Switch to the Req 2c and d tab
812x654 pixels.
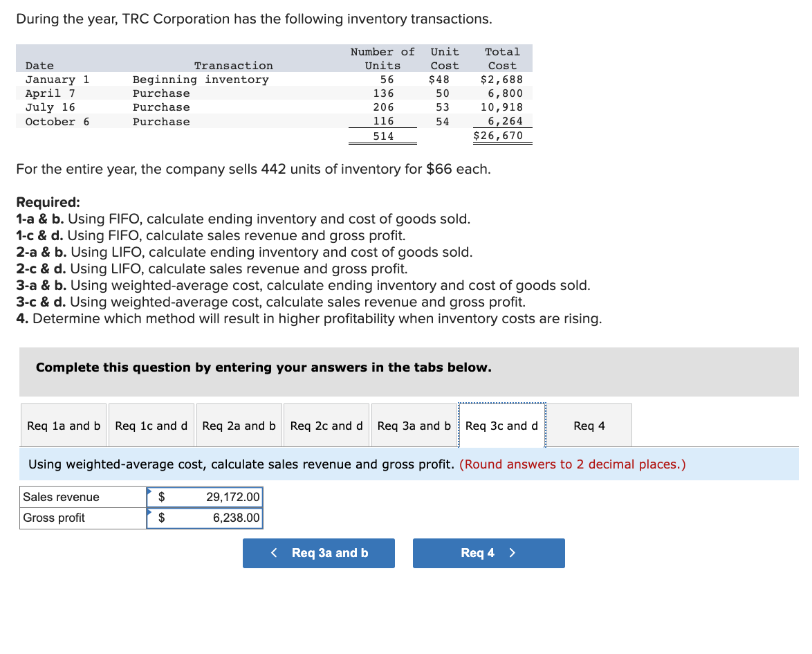326,425
